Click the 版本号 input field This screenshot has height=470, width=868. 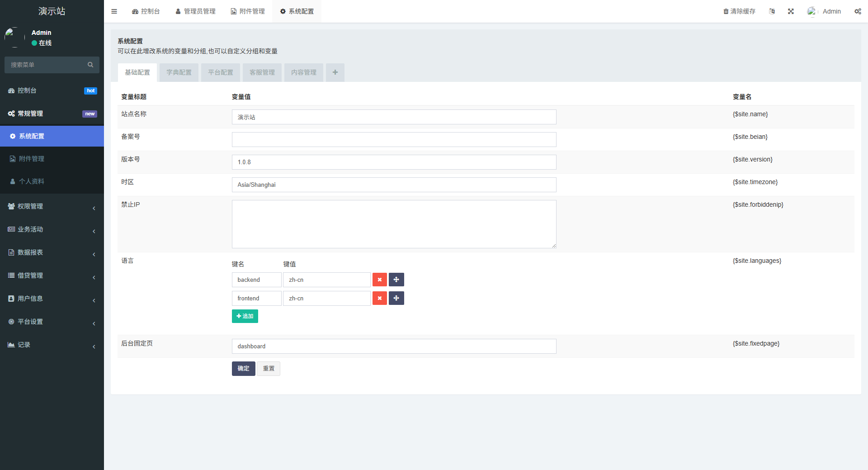pos(394,162)
